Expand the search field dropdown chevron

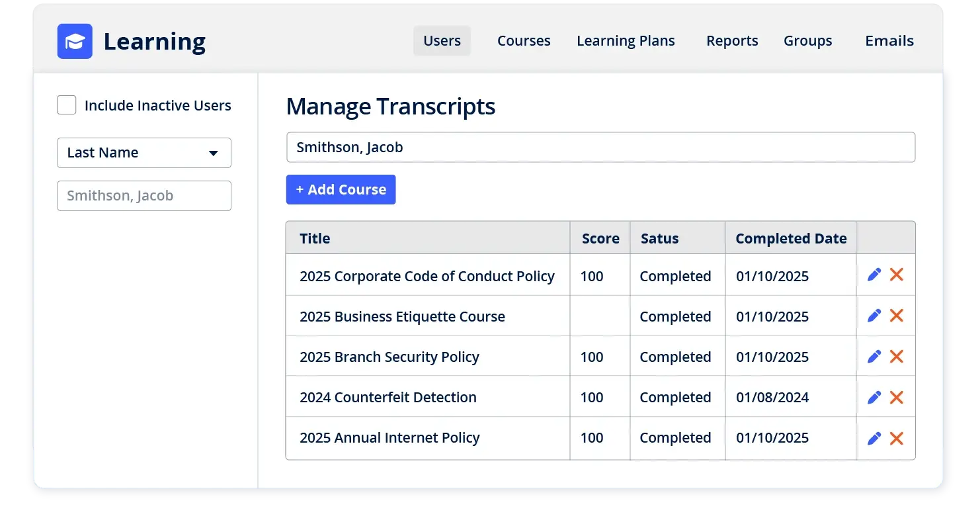coord(214,153)
